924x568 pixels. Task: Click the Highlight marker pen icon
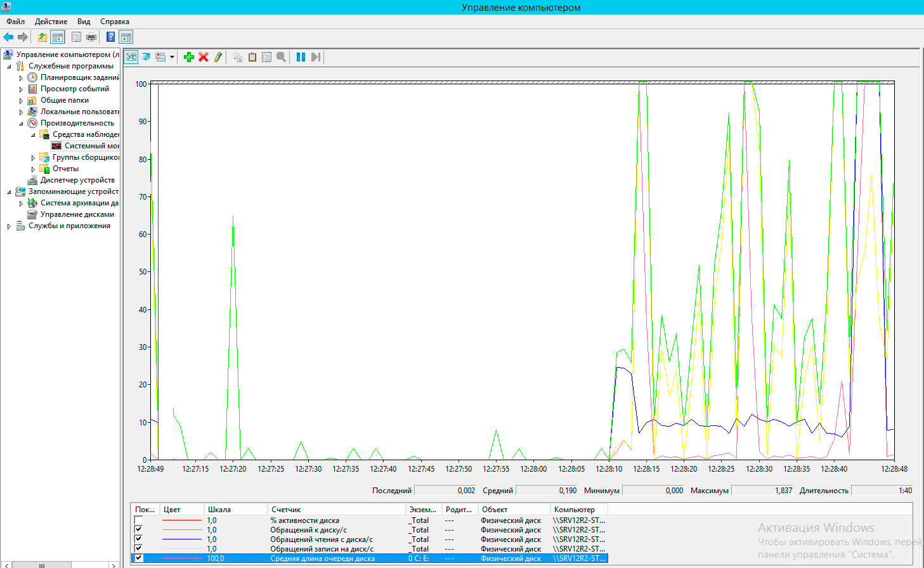click(x=218, y=57)
